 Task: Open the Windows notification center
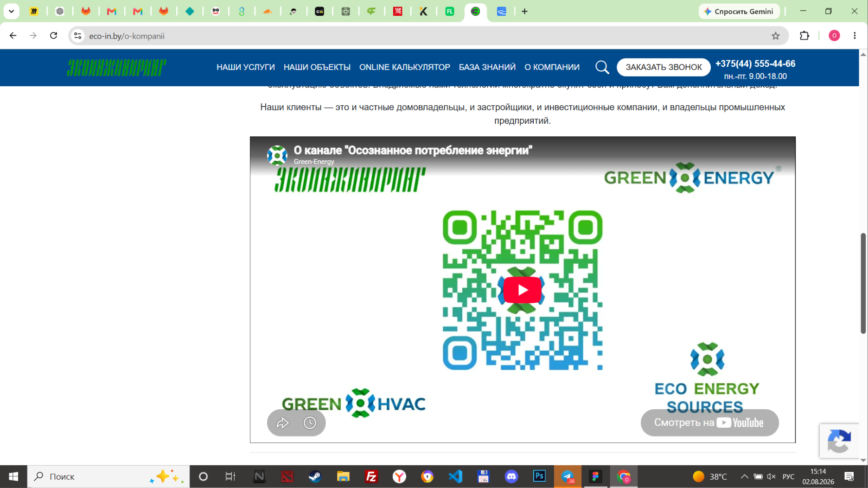tap(849, 476)
